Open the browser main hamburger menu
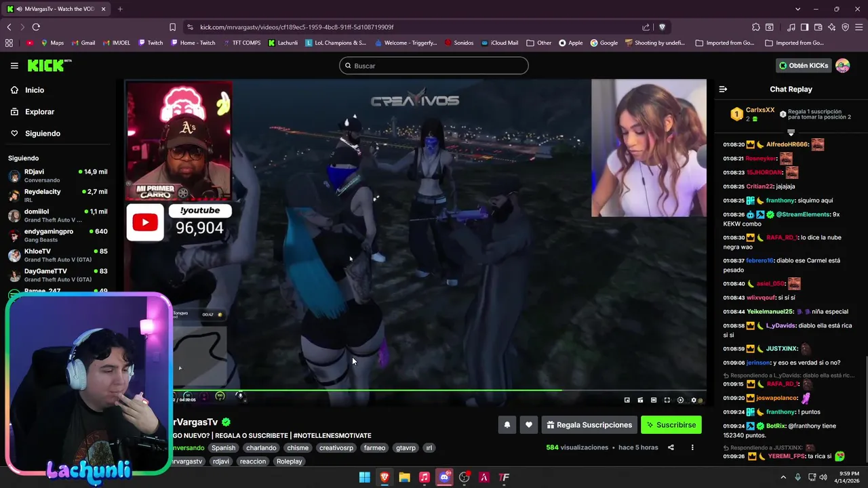Image resolution: width=868 pixels, height=488 pixels. click(859, 27)
